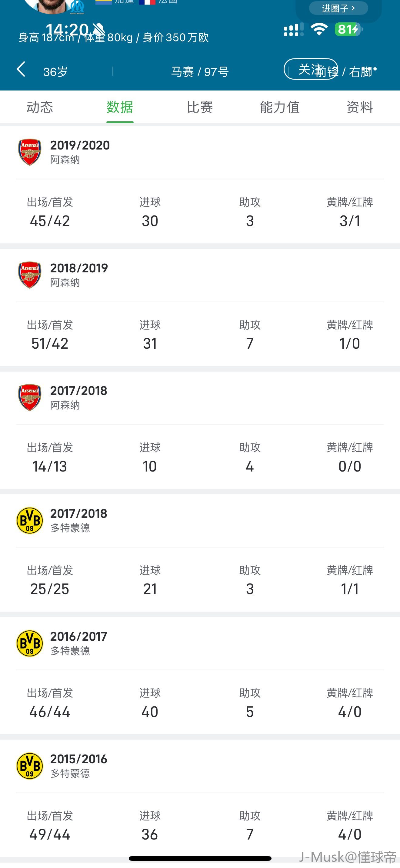
Task: Click Dortmund crest for 2017/2018 season
Action: [x=30, y=520]
